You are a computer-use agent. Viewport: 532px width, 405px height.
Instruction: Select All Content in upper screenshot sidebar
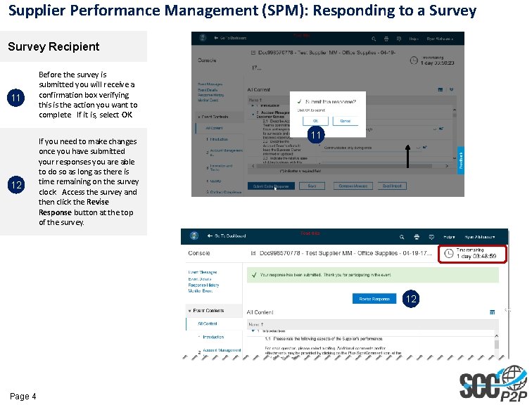click(x=214, y=128)
